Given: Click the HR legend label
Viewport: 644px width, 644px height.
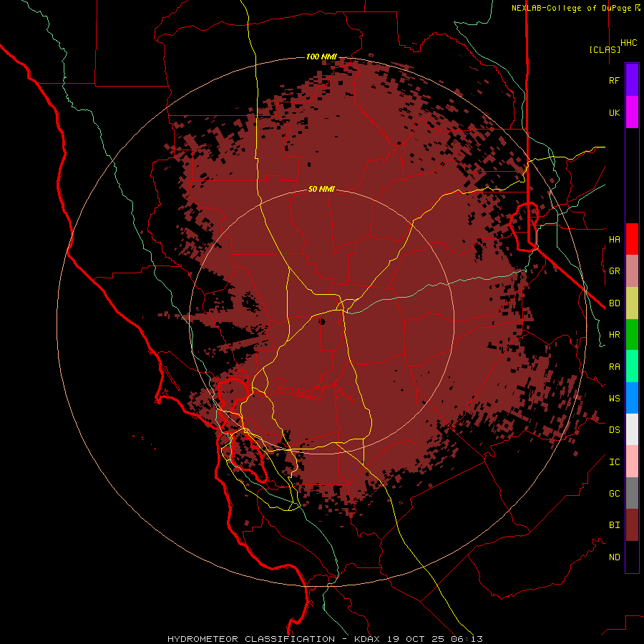Looking at the screenshot, I should [614, 335].
